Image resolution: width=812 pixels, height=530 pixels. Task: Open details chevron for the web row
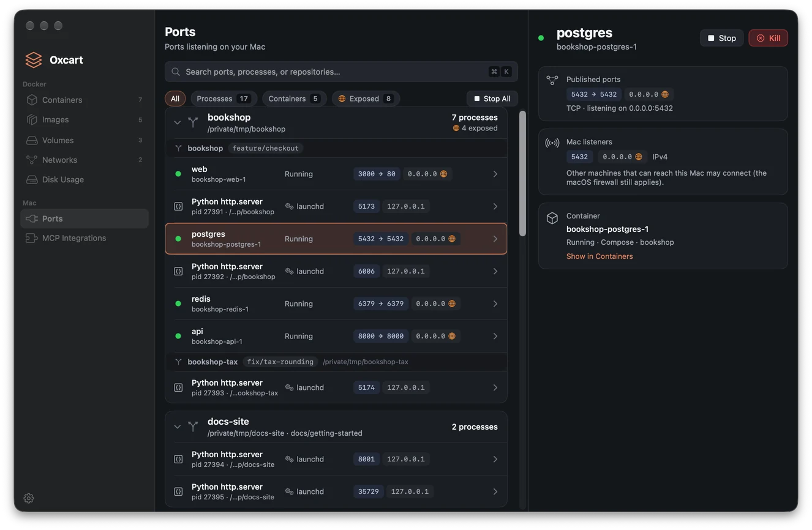(x=495, y=174)
